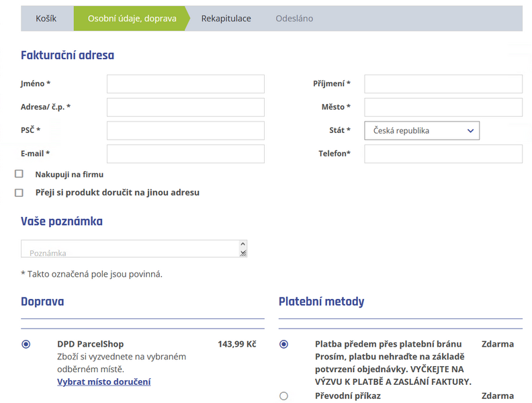Image resolution: width=532 pixels, height=403 pixels.
Task: Open the Stát country dropdown
Action: click(422, 131)
